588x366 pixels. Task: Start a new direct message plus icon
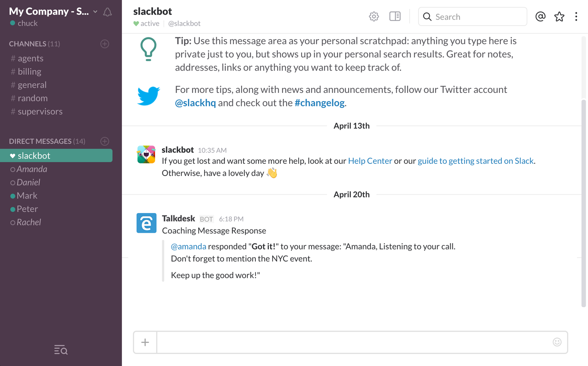(x=105, y=141)
